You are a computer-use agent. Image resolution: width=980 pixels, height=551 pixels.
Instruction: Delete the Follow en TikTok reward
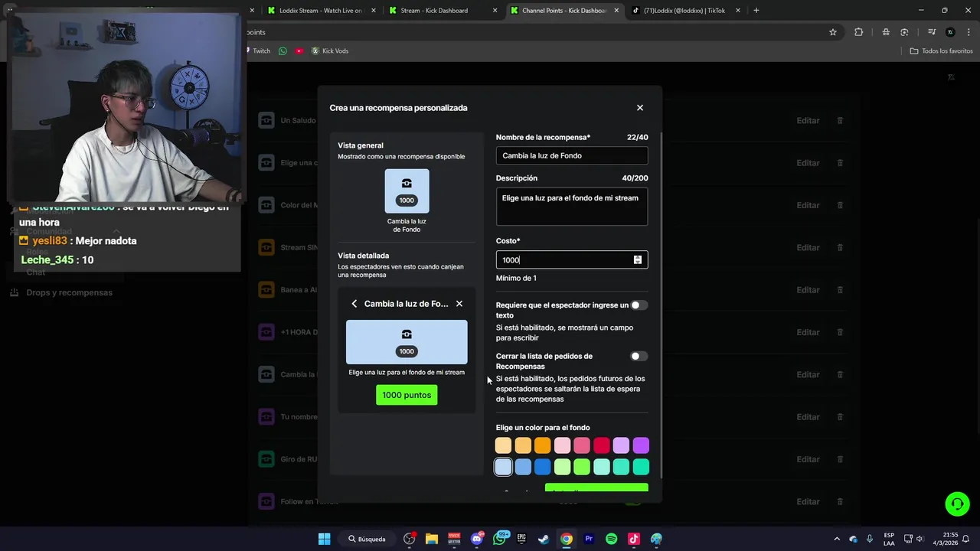[840, 502]
